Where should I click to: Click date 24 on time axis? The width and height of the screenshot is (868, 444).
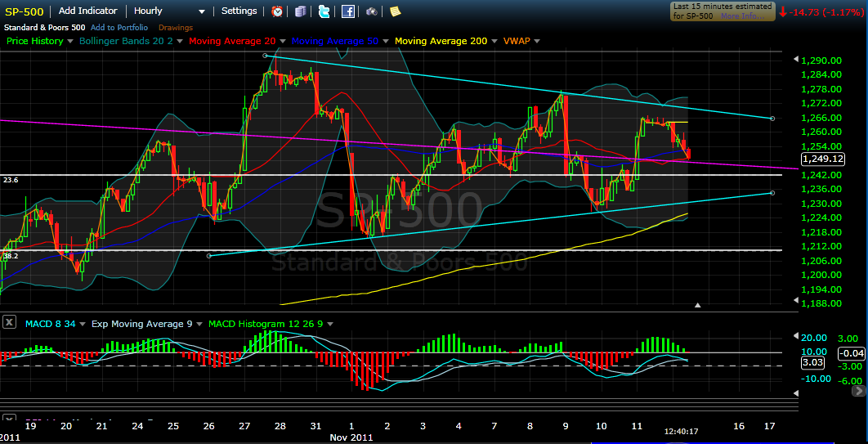(137, 426)
